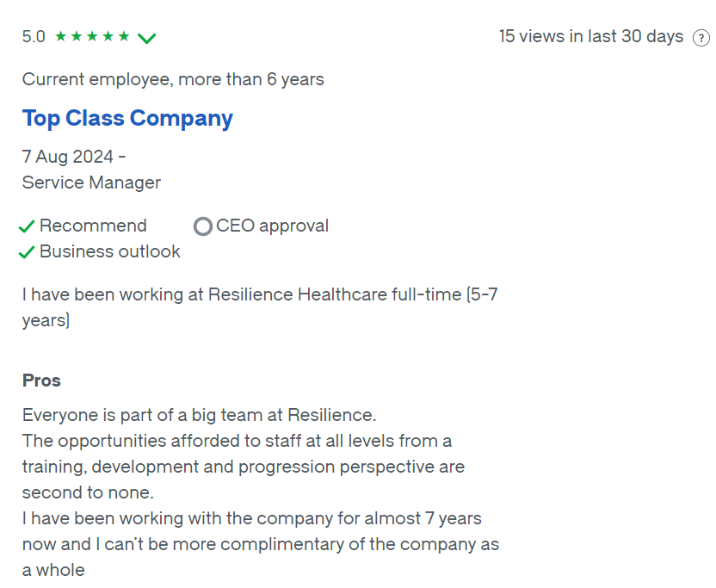This screenshot has width=716, height=588.
Task: Click the "working at Resilience Healthcare full-time" sentence
Action: [x=260, y=295]
